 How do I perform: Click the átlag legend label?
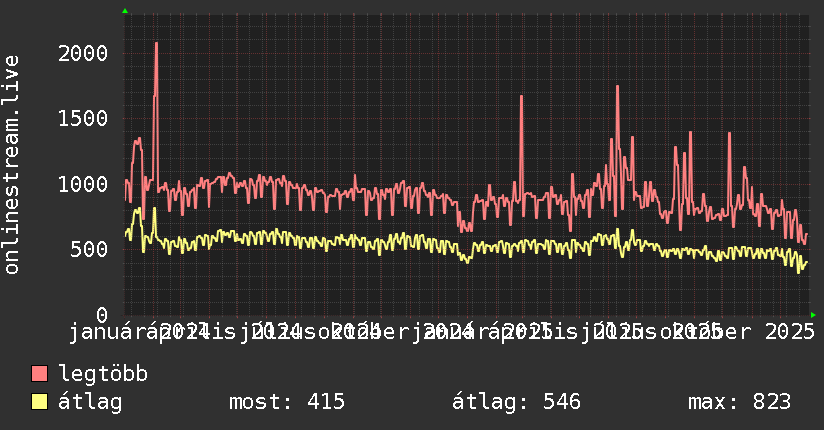(90, 402)
